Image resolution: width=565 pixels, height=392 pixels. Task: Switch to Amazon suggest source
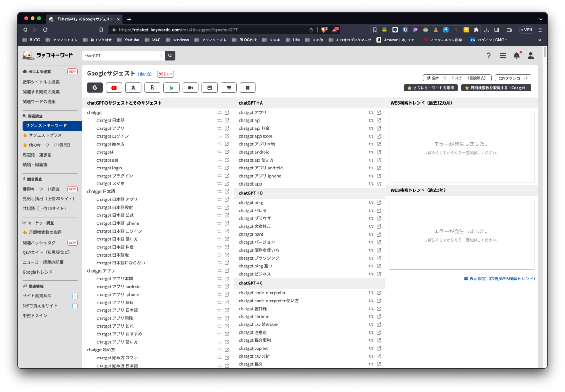[133, 88]
